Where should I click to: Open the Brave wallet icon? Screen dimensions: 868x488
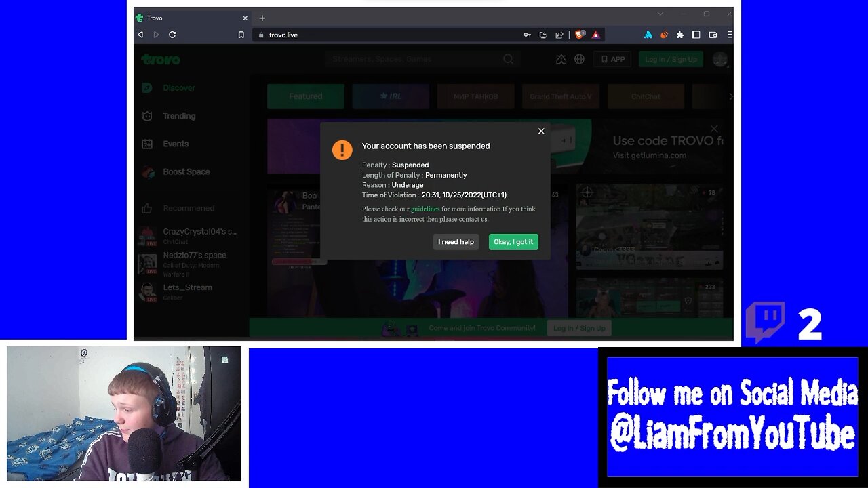[x=713, y=35]
